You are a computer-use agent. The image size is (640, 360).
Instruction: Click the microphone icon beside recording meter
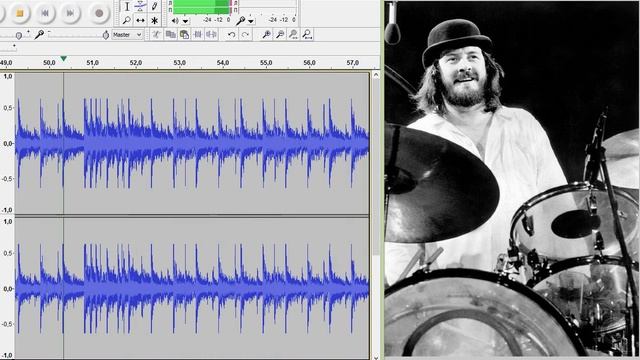241,20
